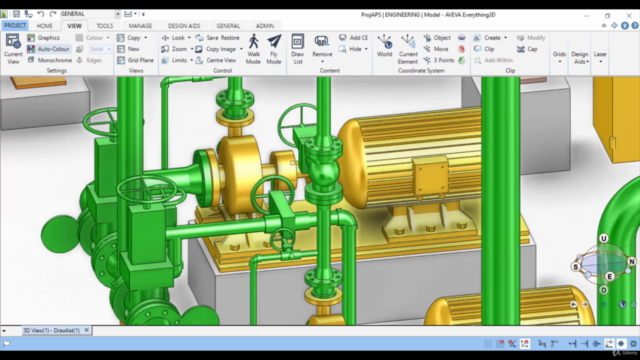
Task: Switch to the ADMIN tab
Action: (x=265, y=26)
